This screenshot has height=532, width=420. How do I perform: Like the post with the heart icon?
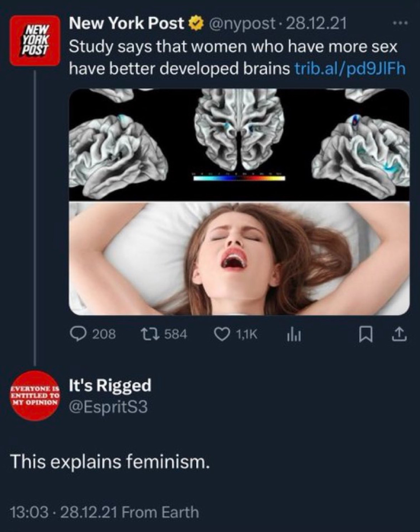pyautogui.click(x=221, y=334)
